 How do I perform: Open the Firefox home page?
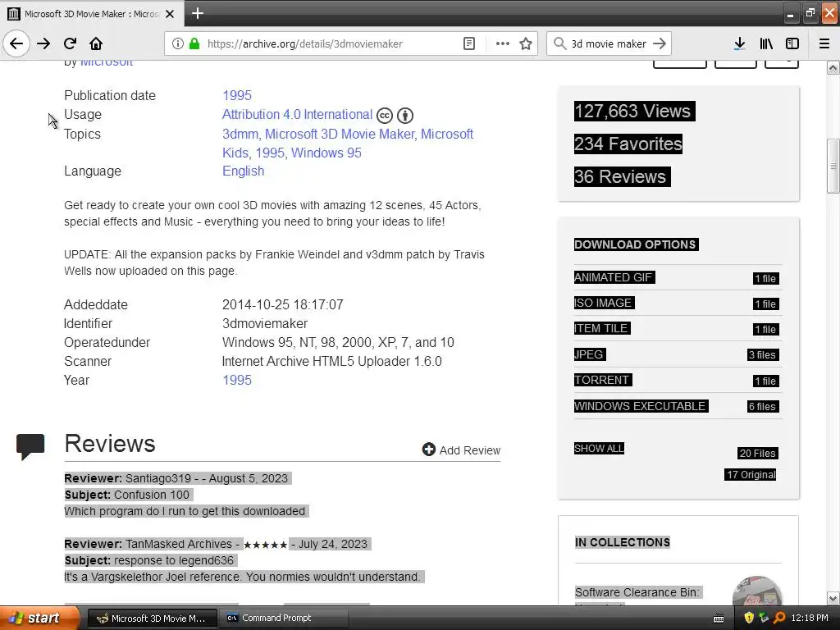point(96,43)
